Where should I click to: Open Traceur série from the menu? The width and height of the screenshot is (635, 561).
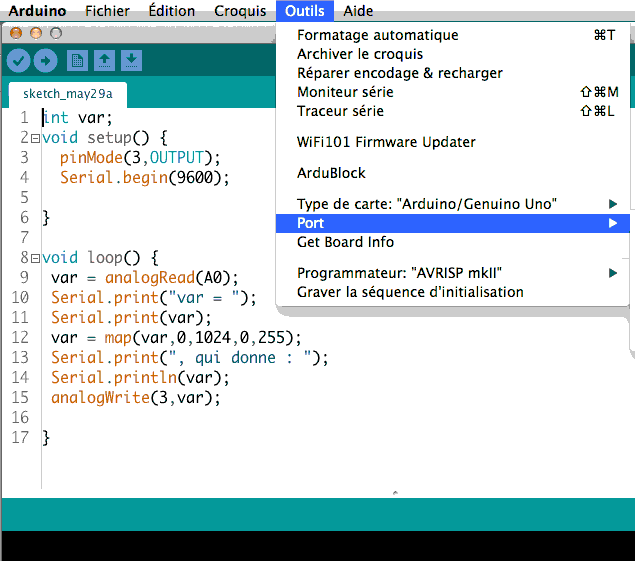(x=340, y=111)
